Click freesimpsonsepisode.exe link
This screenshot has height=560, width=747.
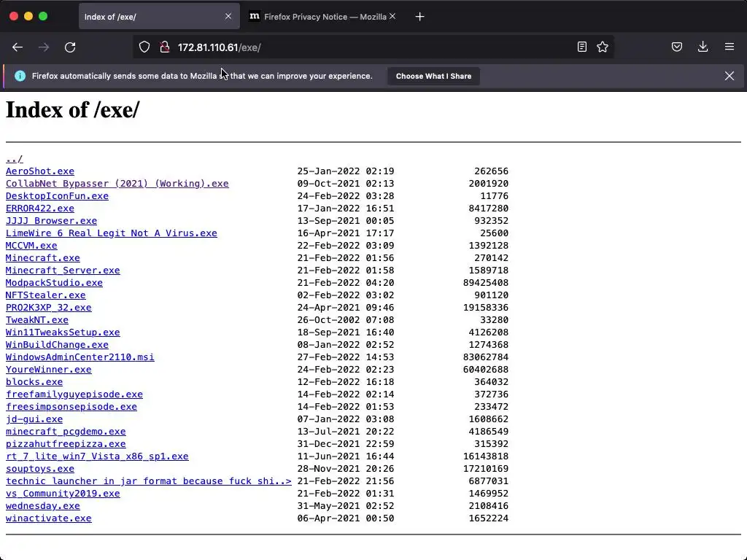point(71,406)
